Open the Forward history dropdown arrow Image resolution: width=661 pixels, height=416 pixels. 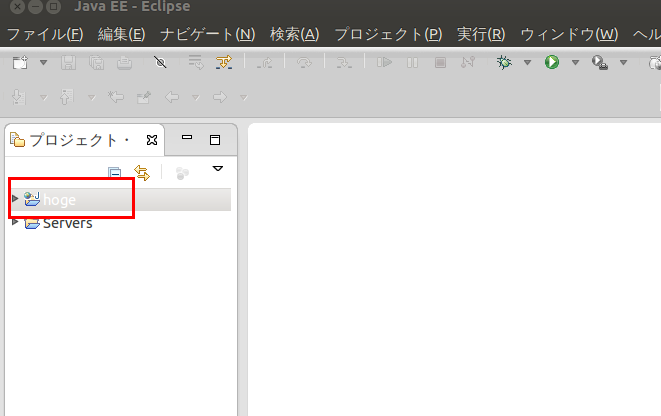(x=244, y=98)
